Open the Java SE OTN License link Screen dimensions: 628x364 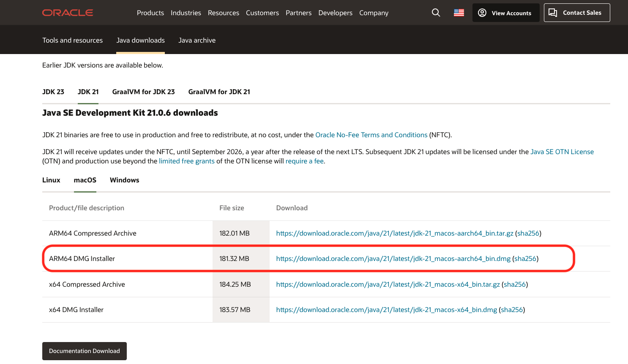[x=562, y=152]
